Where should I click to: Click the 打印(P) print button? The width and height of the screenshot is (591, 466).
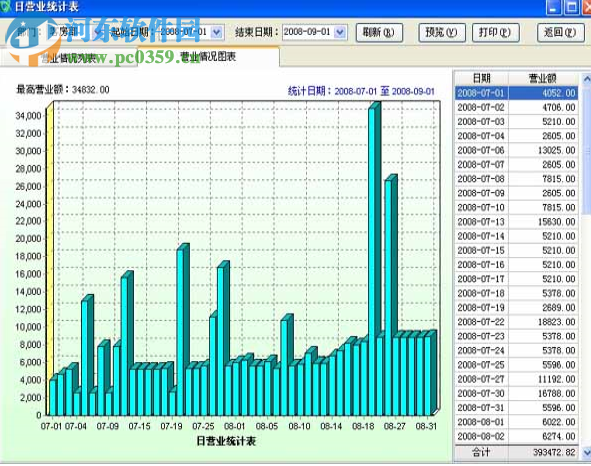tap(496, 33)
